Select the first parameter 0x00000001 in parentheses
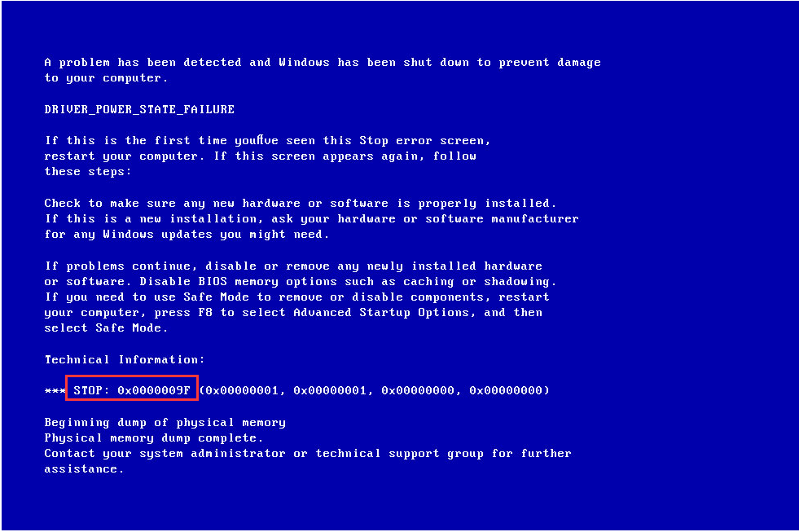This screenshot has height=532, width=799. pos(242,390)
